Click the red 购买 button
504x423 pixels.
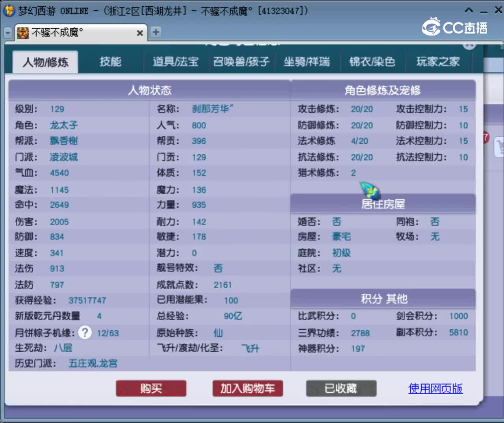(x=151, y=388)
